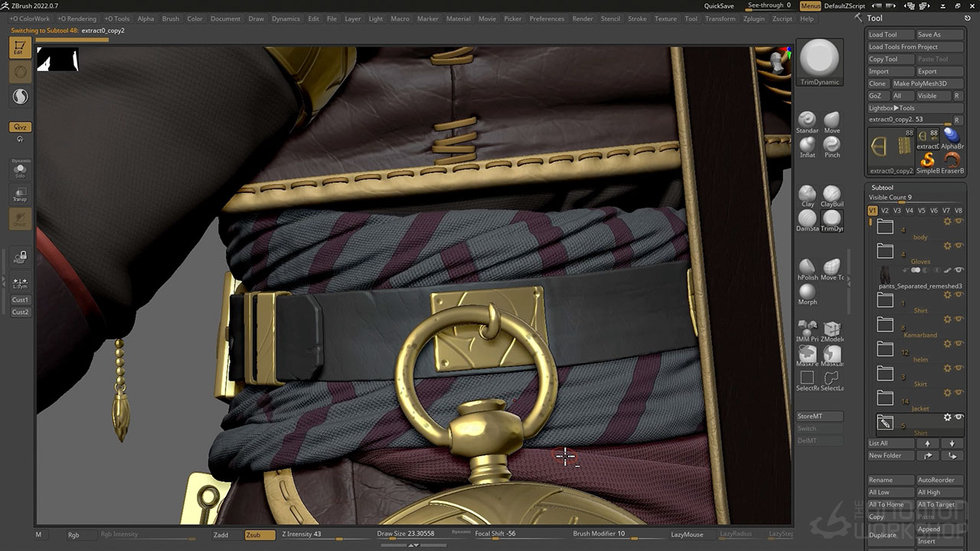980x551 pixels.
Task: Toggle Solo mode button
Action: pos(20,169)
